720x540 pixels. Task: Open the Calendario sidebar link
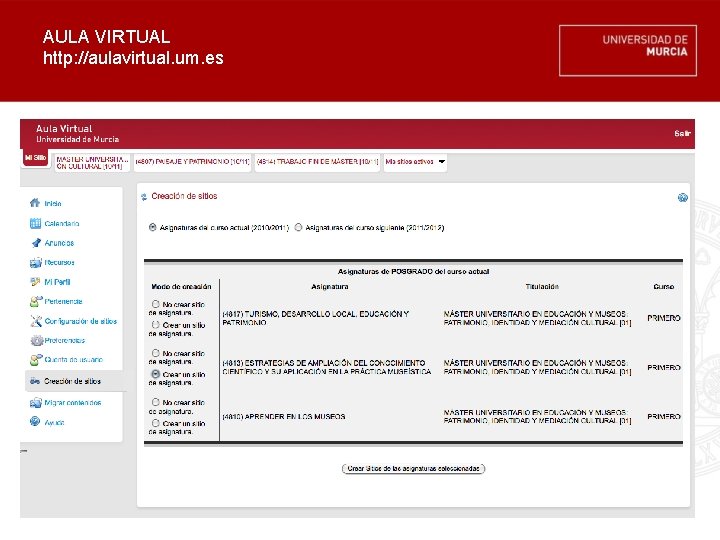tap(62, 224)
